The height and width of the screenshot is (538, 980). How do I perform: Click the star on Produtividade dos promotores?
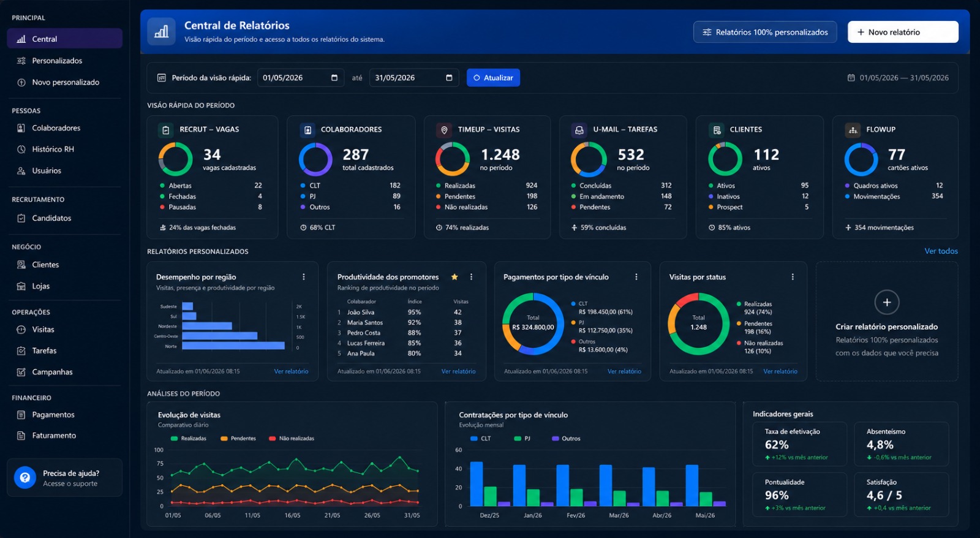pos(454,277)
